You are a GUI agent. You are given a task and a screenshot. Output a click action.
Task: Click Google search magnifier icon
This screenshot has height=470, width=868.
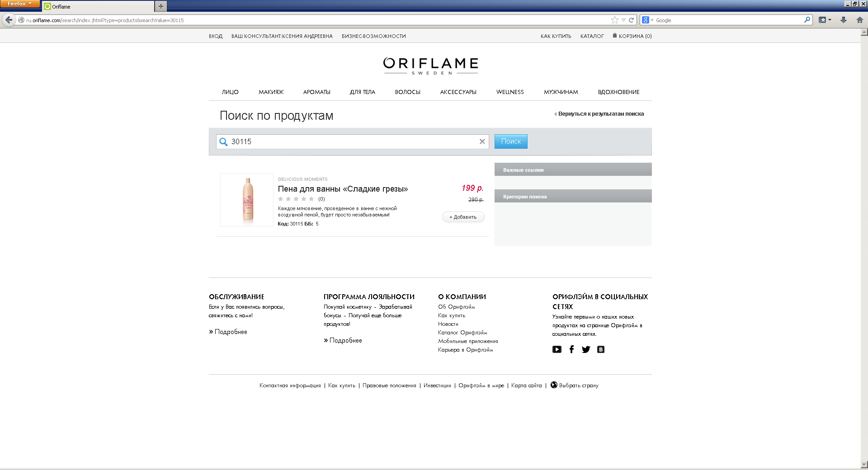point(807,20)
